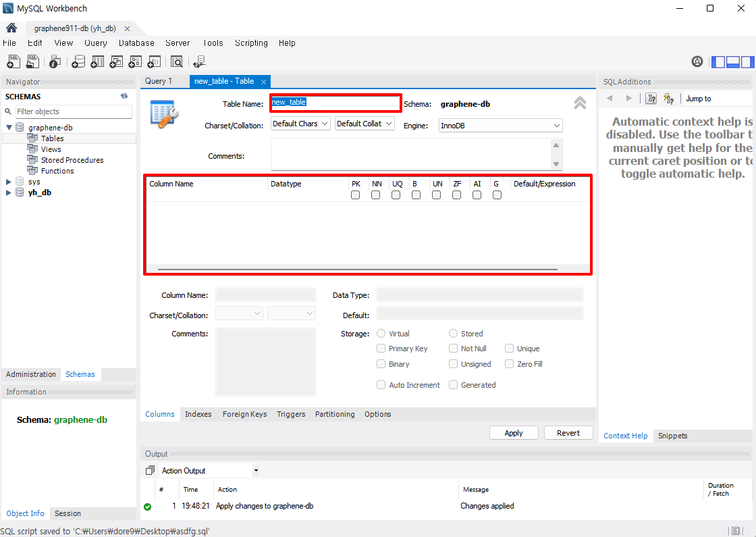Image resolution: width=756 pixels, height=537 pixels.
Task: Switch to the Query 1 tab
Action: coord(159,81)
